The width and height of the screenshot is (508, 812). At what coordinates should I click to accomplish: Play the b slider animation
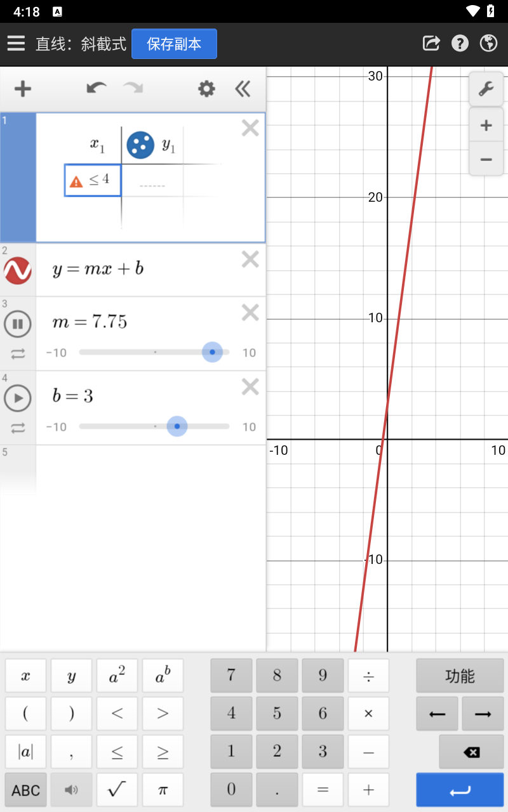coord(18,398)
